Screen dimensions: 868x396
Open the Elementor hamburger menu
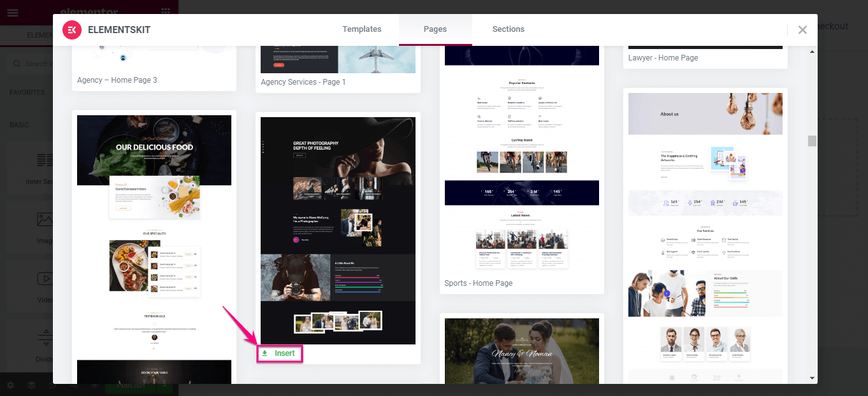point(13,13)
